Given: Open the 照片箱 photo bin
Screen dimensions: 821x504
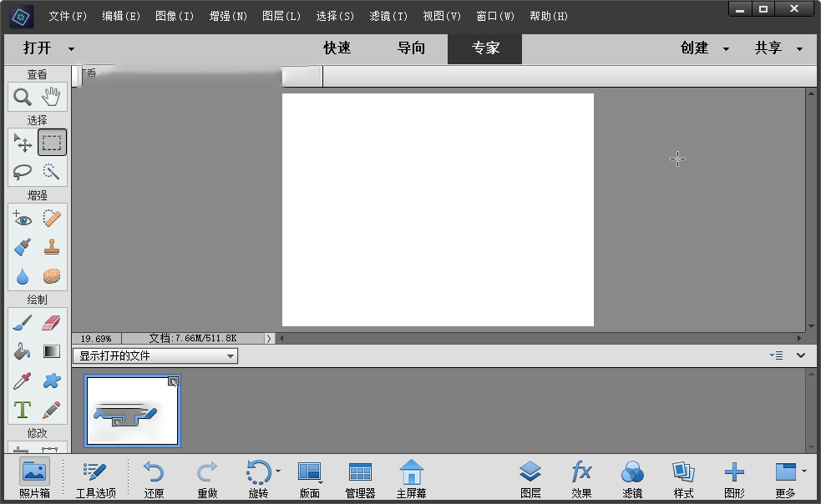Looking at the screenshot, I should tap(34, 478).
